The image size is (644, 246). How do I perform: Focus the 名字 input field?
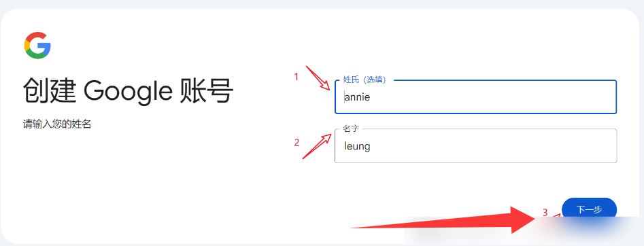(475, 146)
